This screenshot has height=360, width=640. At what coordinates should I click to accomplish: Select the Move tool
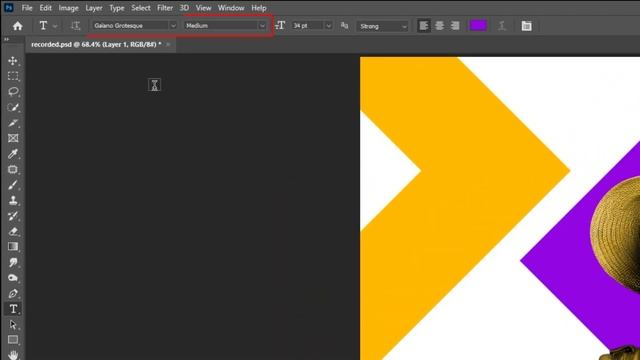point(13,61)
